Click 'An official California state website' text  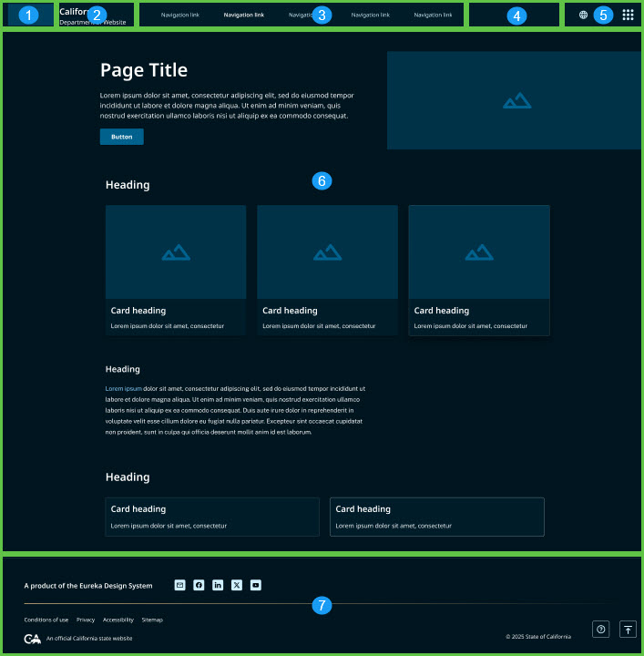[89, 639]
